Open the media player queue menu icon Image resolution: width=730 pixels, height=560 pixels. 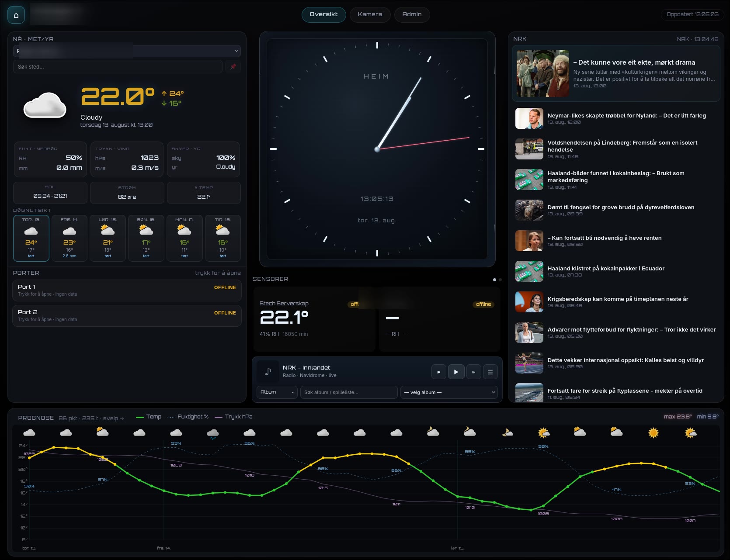(x=490, y=372)
